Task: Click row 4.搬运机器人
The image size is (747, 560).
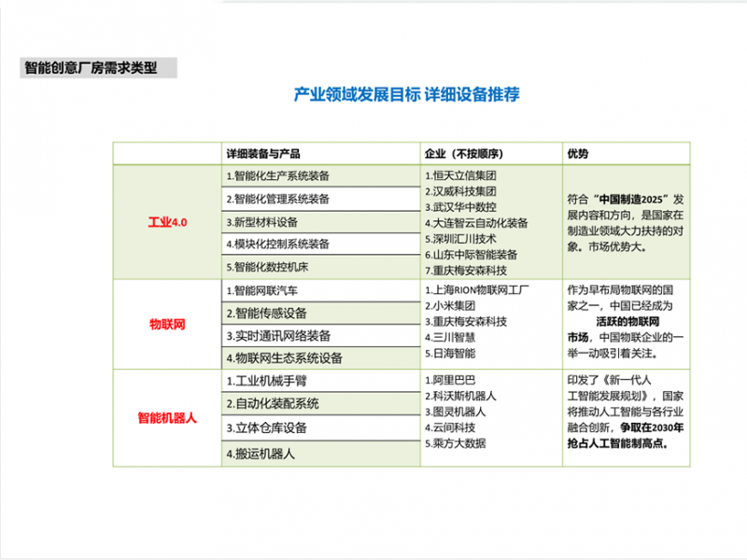Action: point(320,454)
